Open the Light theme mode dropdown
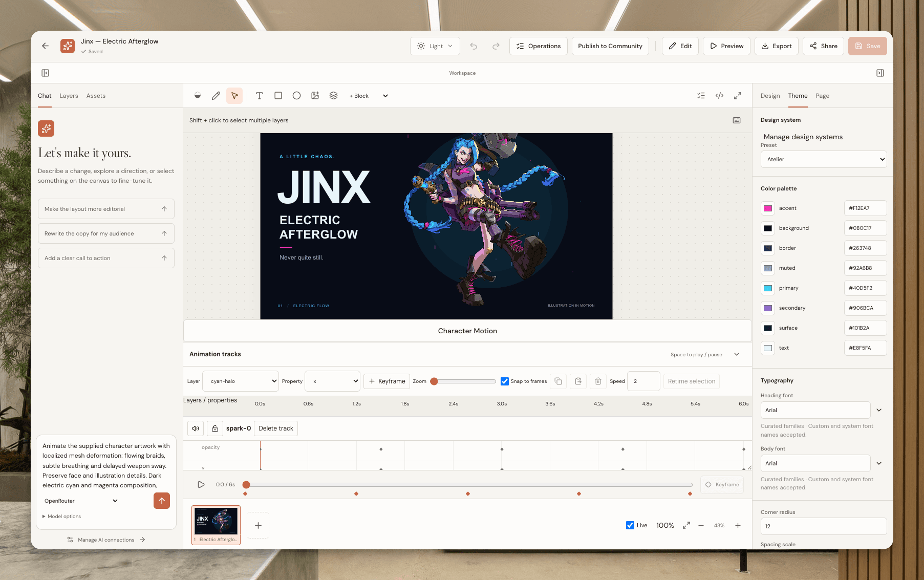This screenshot has height=580, width=924. click(435, 46)
